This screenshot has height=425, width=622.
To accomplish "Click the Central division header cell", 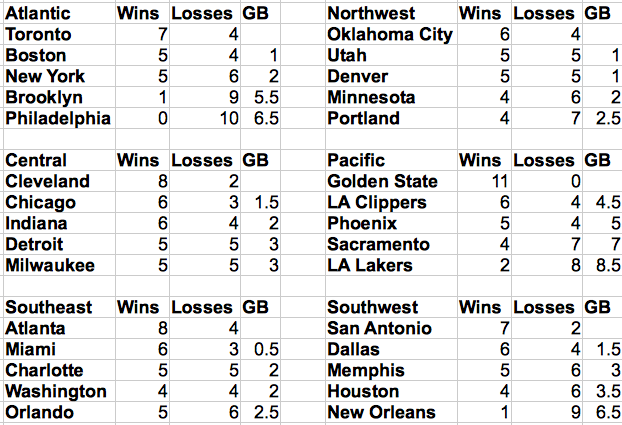I will [x=36, y=160].
